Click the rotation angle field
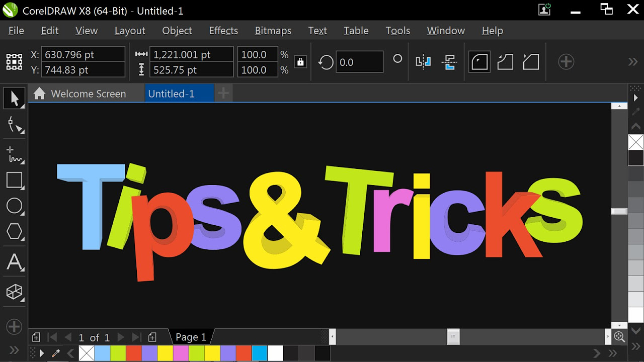The image size is (644, 362). pyautogui.click(x=359, y=62)
